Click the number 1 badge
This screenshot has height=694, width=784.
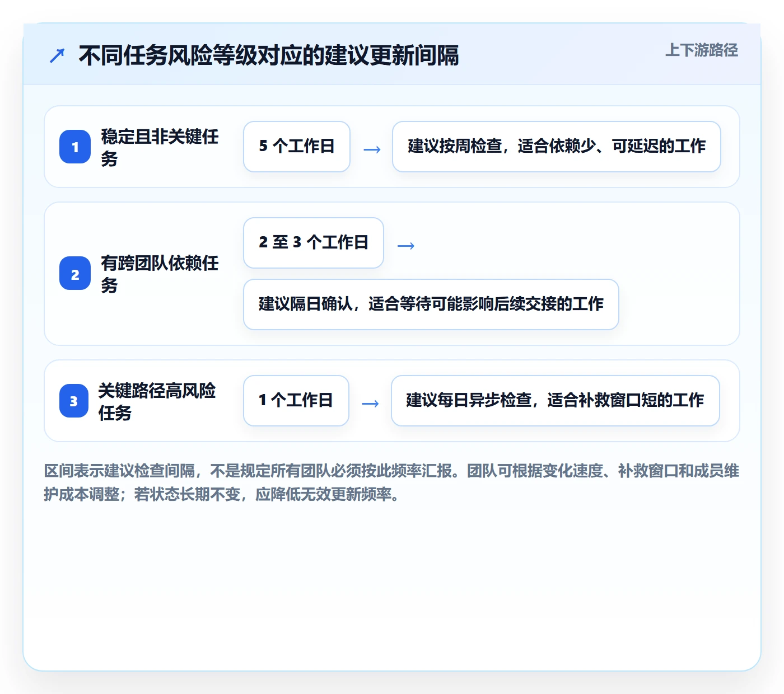point(75,147)
